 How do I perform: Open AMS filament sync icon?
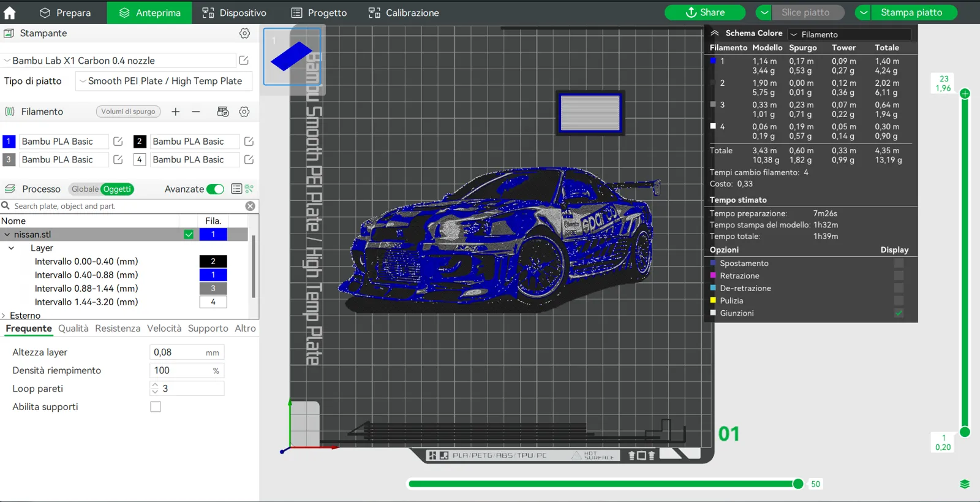pos(223,112)
